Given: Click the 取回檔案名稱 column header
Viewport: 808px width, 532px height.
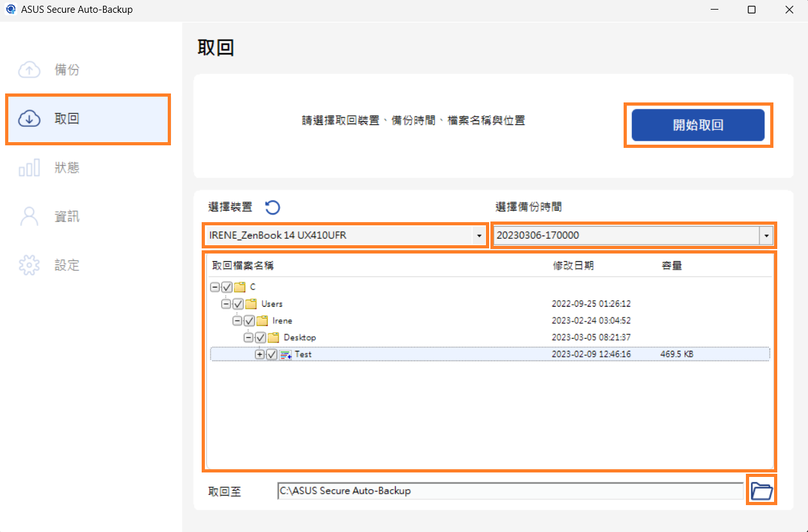Looking at the screenshot, I should click(243, 266).
